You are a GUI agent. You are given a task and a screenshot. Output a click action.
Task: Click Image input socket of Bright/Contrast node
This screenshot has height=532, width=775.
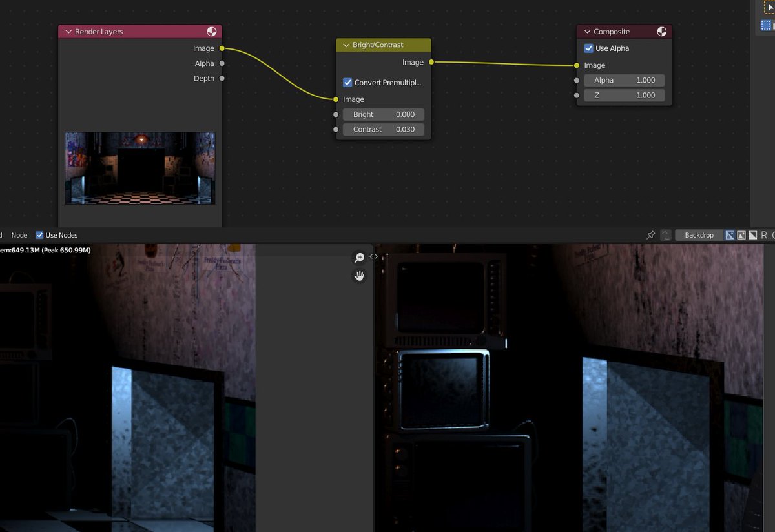click(336, 99)
